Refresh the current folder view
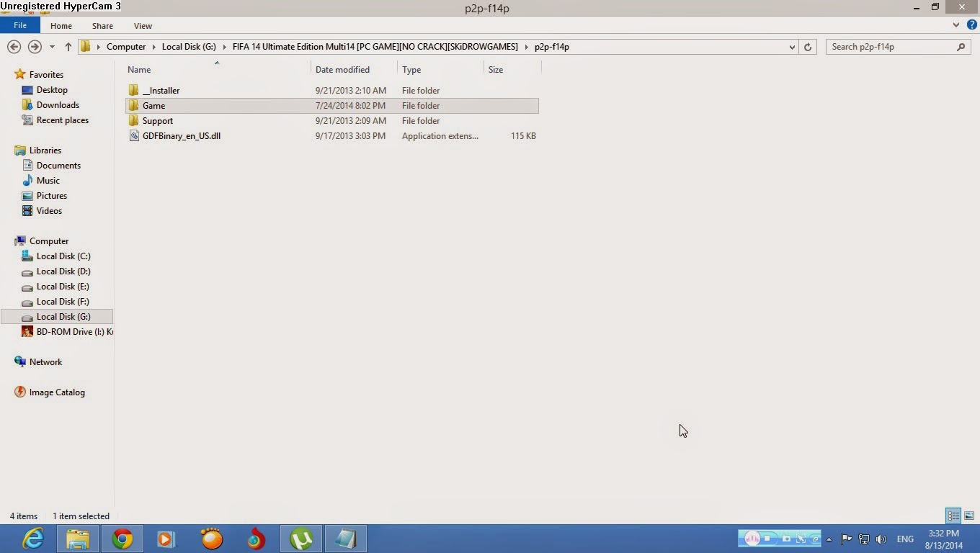Image resolution: width=980 pixels, height=553 pixels. pyautogui.click(x=808, y=47)
